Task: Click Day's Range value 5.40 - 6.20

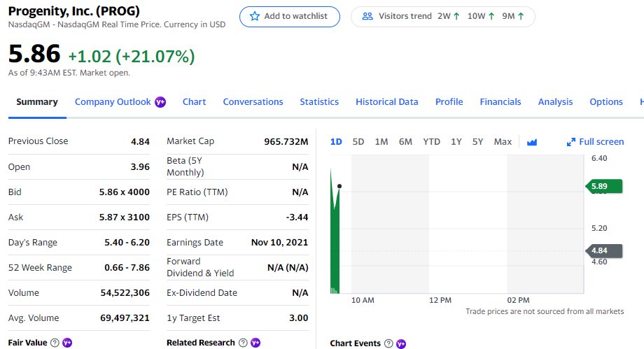Action: 127,242
